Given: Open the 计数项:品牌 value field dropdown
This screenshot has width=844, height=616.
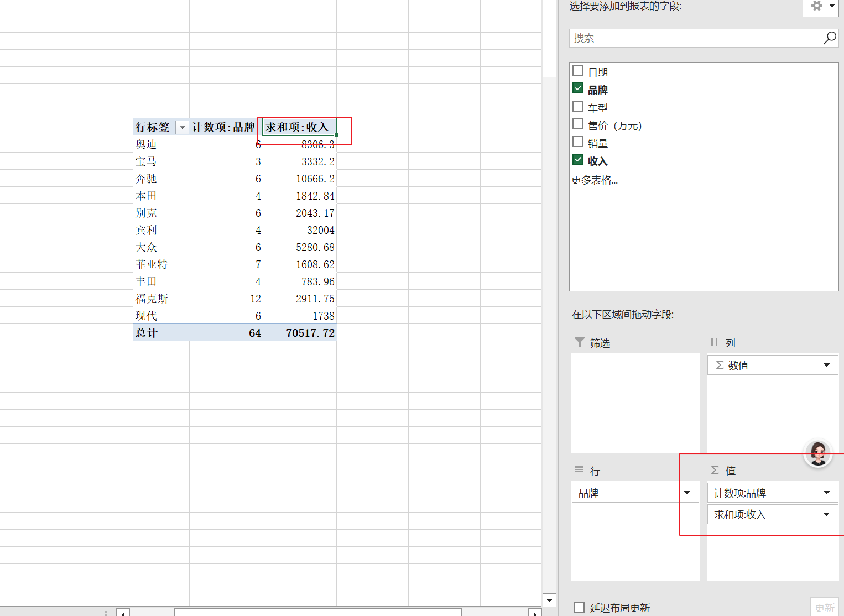Looking at the screenshot, I should [x=826, y=493].
